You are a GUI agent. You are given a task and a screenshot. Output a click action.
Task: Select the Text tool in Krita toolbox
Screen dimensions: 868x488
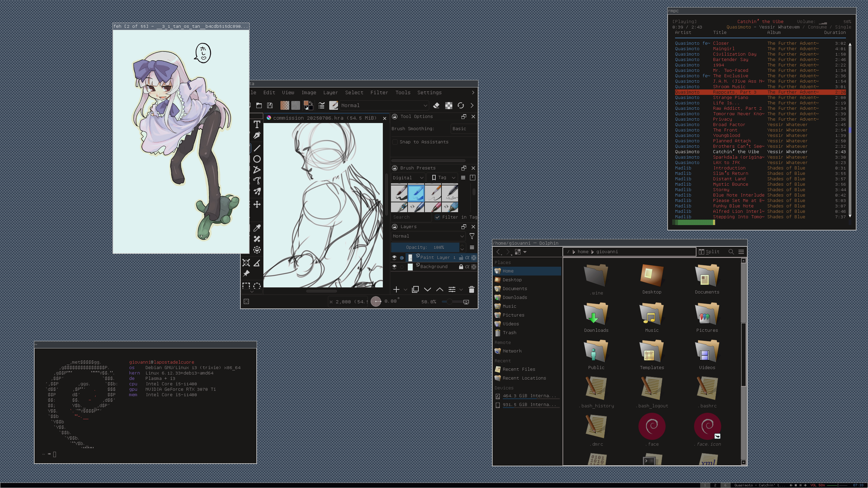pyautogui.click(x=257, y=124)
